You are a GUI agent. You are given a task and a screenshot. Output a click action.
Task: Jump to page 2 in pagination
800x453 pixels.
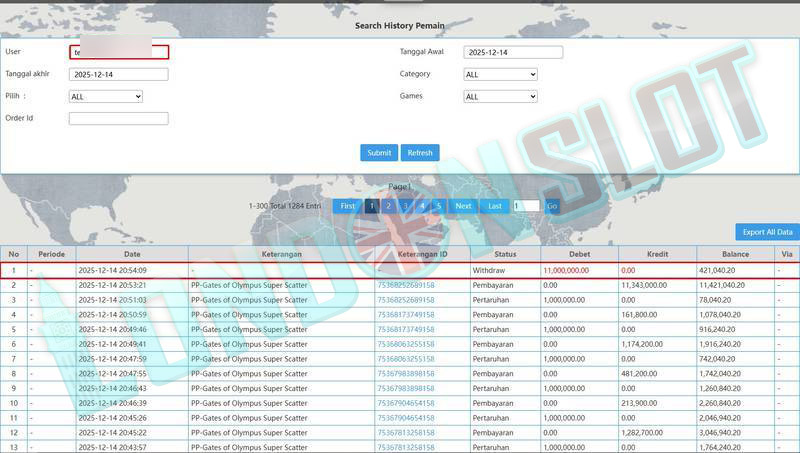pyautogui.click(x=388, y=206)
